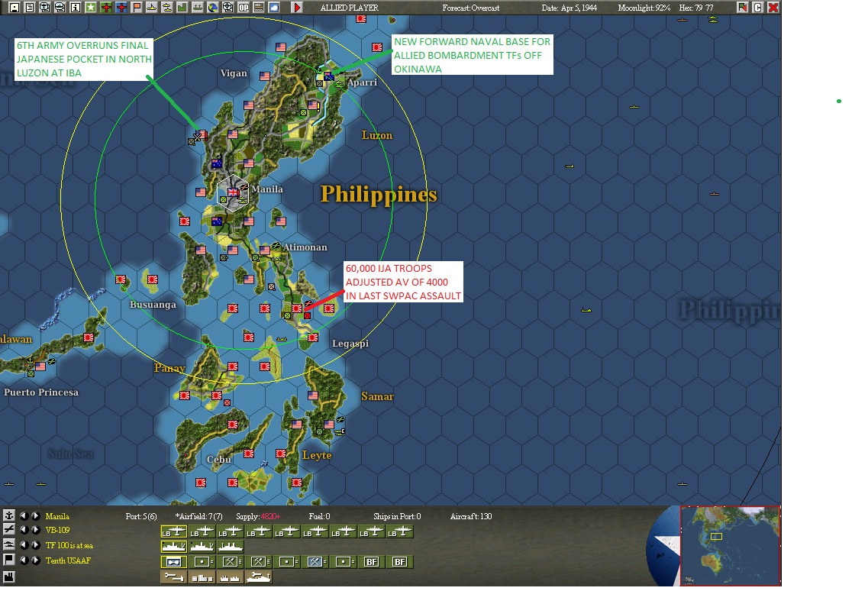Click the green star icon in toolbar

point(91,8)
